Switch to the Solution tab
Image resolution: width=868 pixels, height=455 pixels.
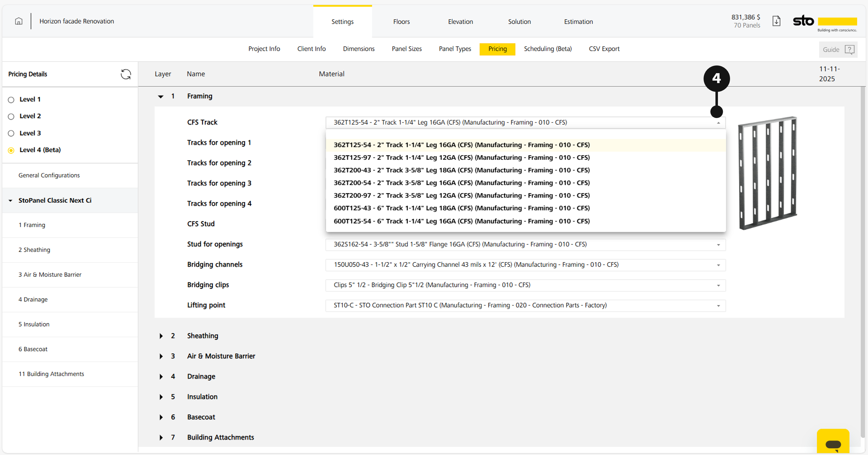[x=519, y=21]
